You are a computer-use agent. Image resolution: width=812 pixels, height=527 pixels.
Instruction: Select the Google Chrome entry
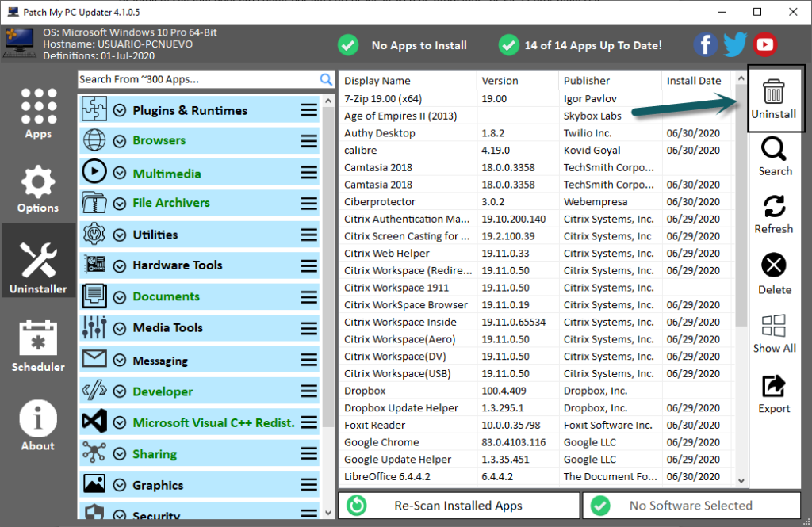(x=537, y=442)
